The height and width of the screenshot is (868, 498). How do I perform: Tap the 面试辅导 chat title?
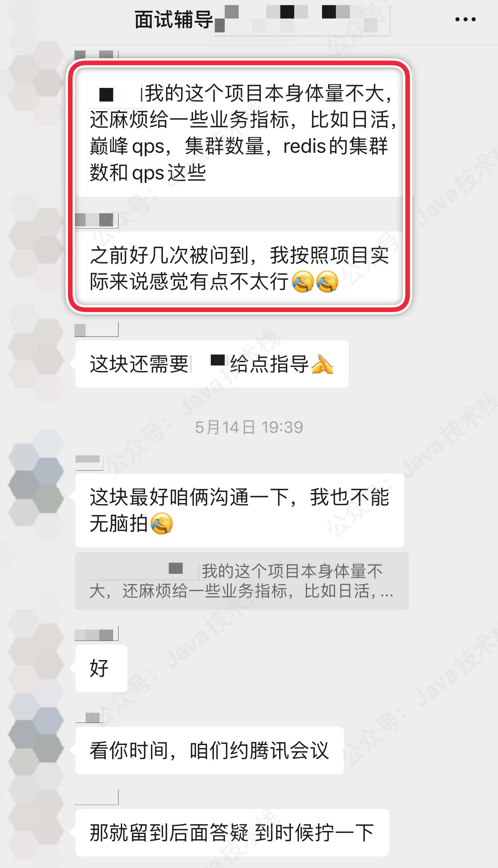[174, 20]
